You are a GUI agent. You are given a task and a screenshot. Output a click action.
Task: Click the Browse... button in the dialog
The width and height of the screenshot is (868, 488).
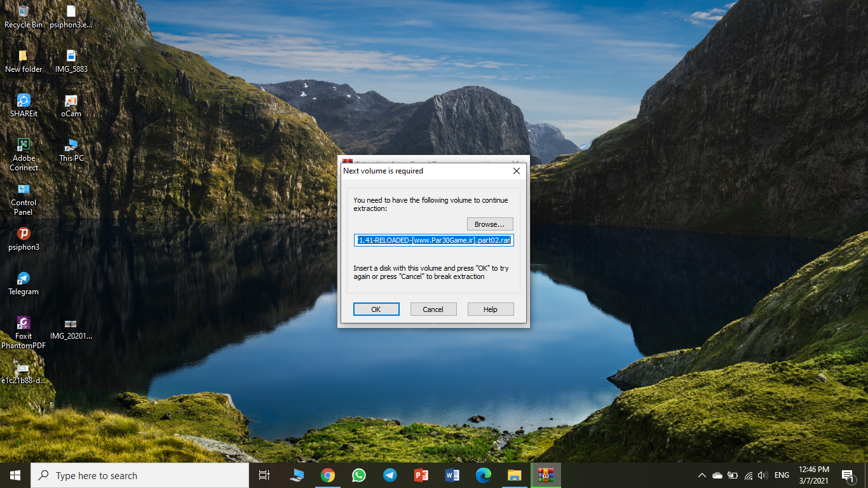click(x=489, y=224)
